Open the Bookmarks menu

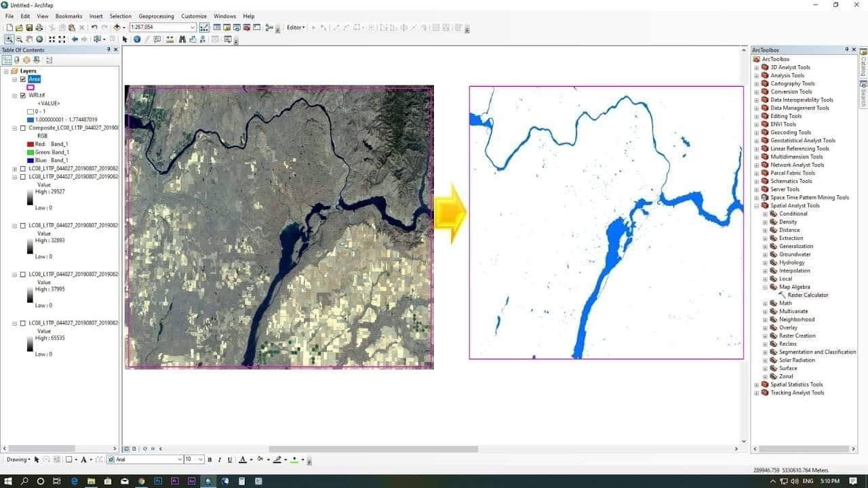(x=68, y=16)
